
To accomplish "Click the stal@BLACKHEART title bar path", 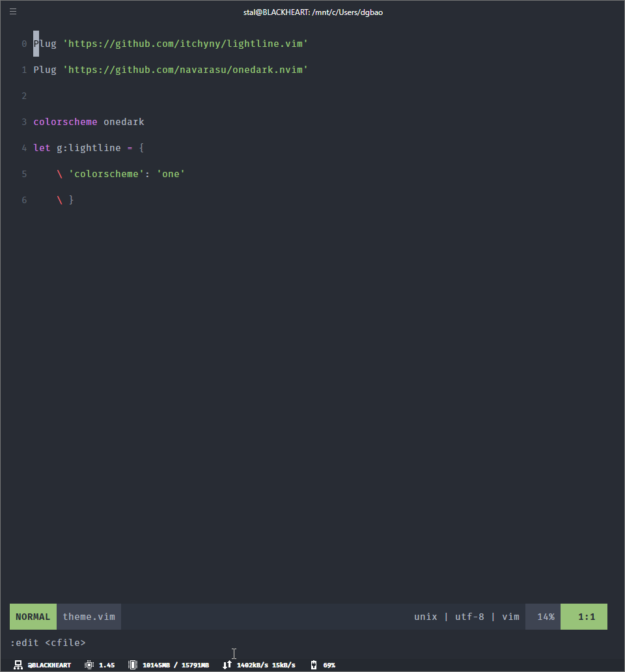I will click(x=313, y=12).
